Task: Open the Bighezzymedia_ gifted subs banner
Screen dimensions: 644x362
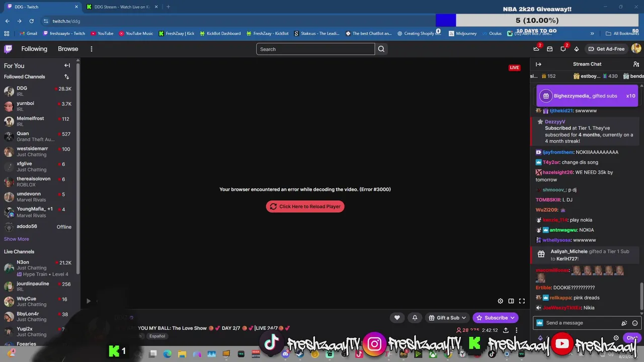Action: click(x=587, y=96)
